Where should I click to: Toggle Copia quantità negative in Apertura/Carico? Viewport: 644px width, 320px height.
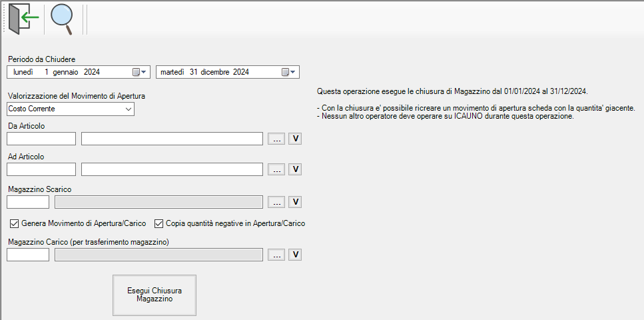point(159,223)
